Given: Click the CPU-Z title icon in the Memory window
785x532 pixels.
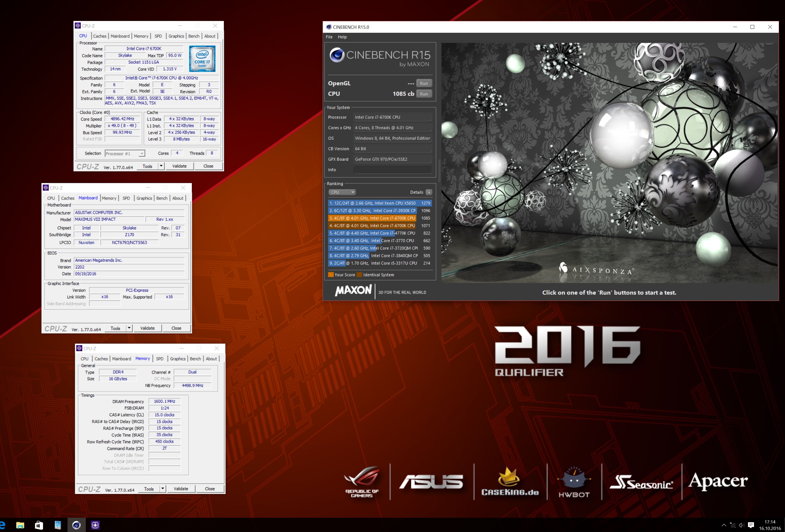Looking at the screenshot, I should (79, 348).
